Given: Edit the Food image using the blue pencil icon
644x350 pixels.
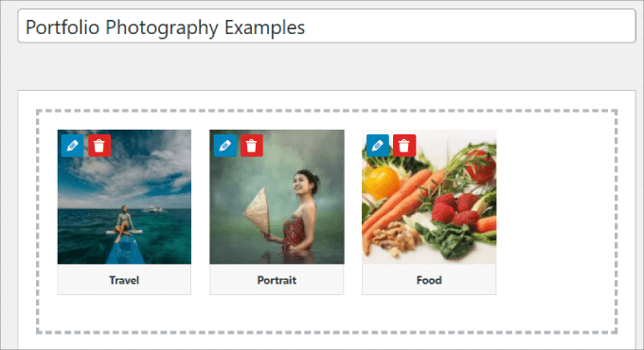Looking at the screenshot, I should point(378,146).
